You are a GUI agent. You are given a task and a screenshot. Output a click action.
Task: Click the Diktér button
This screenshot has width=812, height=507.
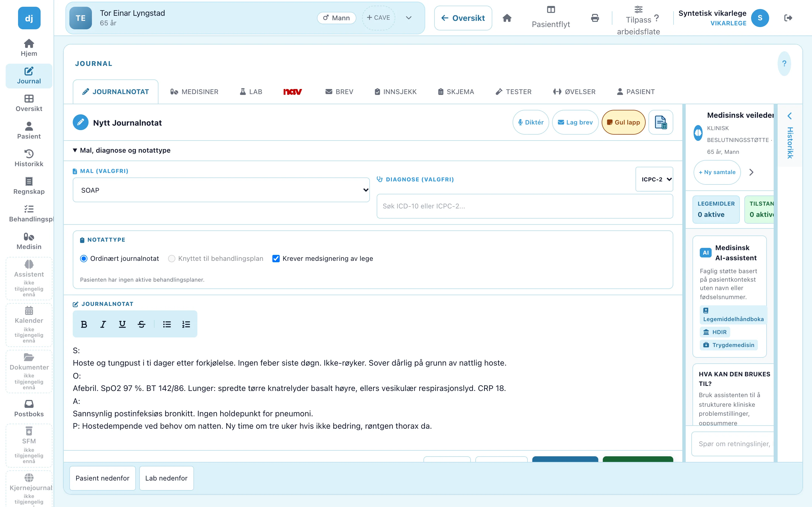[x=531, y=123]
